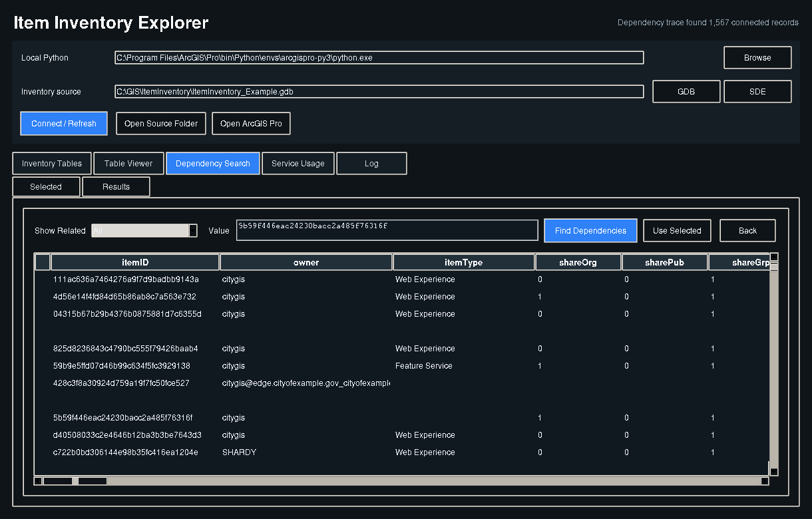
Task: Select itemID 4d56e14f4fd84d65b86ab8c7a563e732
Action: click(x=124, y=297)
